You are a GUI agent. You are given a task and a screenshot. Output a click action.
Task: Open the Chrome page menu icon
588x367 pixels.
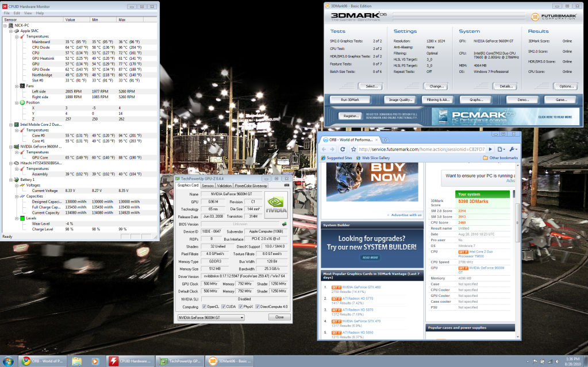tap(501, 149)
